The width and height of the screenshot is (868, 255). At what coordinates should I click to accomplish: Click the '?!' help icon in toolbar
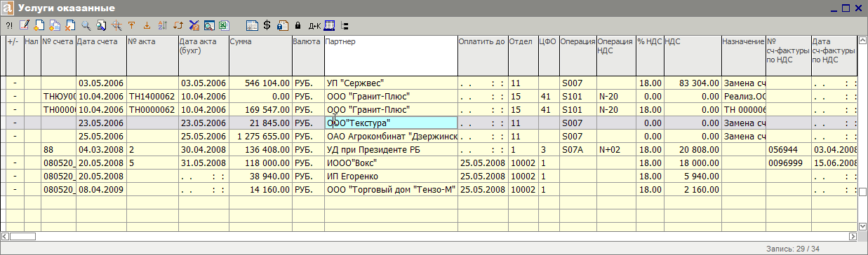coord(9,25)
